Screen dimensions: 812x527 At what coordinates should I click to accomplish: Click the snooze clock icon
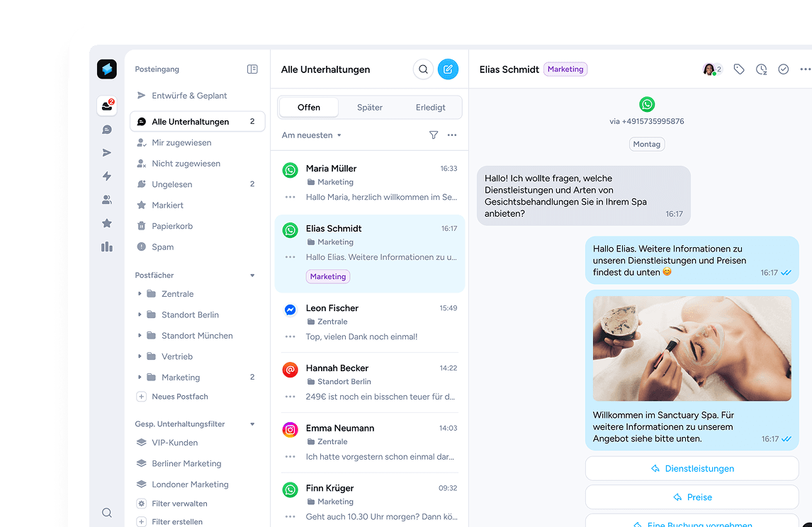pos(761,69)
